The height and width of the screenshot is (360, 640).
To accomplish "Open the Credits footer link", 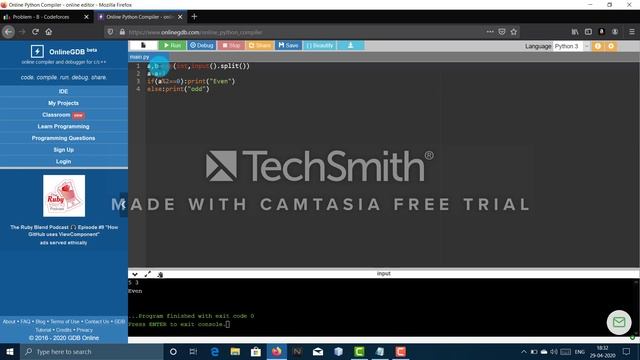I will pyautogui.click(x=64, y=330).
